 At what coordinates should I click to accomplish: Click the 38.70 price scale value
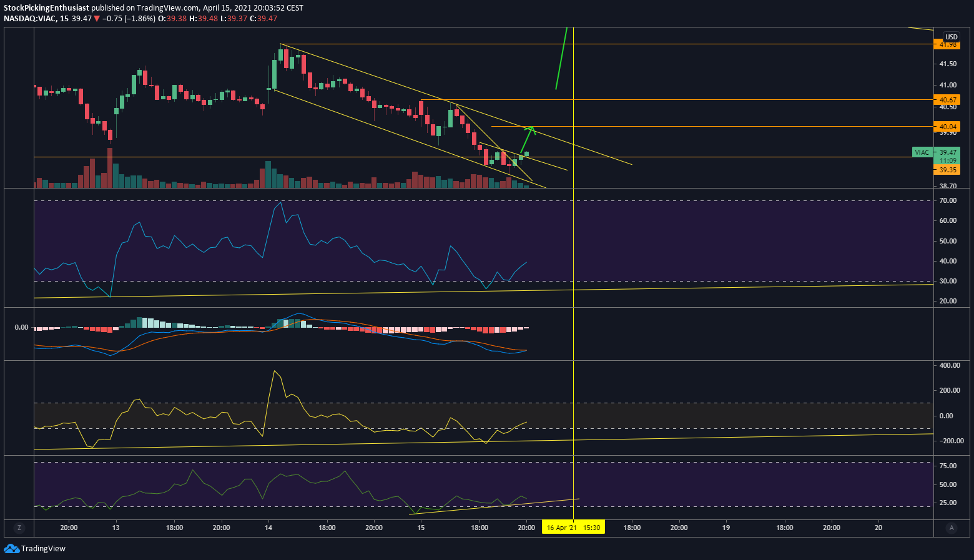tap(948, 186)
